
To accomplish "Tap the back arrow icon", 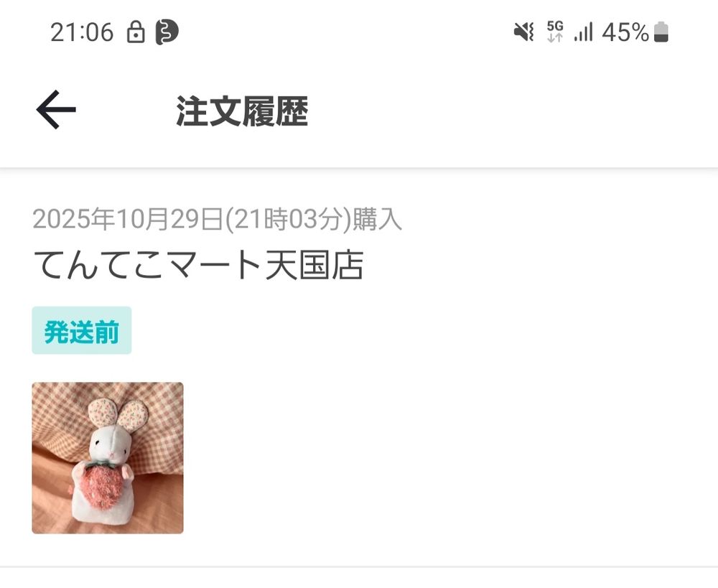I will tap(56, 110).
